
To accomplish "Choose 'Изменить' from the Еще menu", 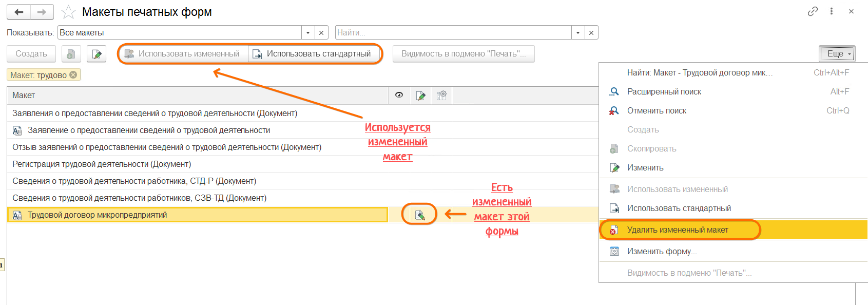I will coord(733,168).
